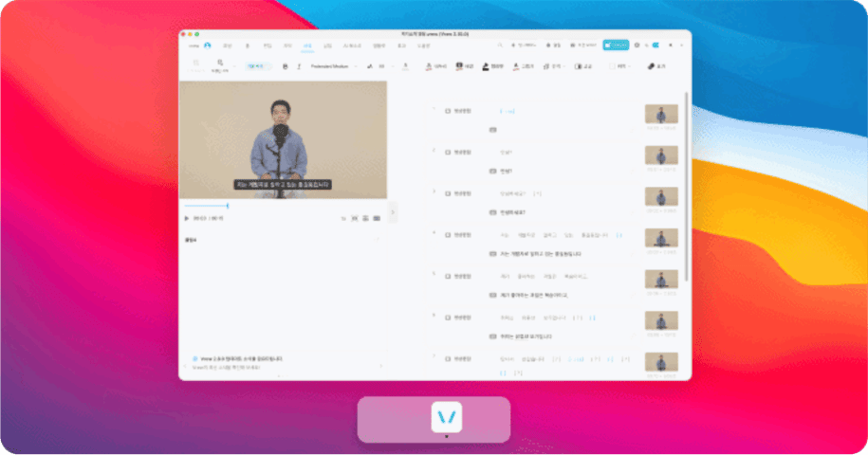Open the thumbnail of clip 5
This screenshot has height=455, width=868.
click(x=661, y=280)
